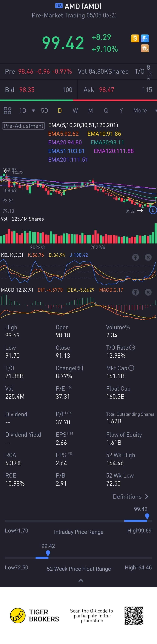This screenshot has width=157, height=644.
Task: Open Definitions chevron link
Action: [x=131, y=496]
